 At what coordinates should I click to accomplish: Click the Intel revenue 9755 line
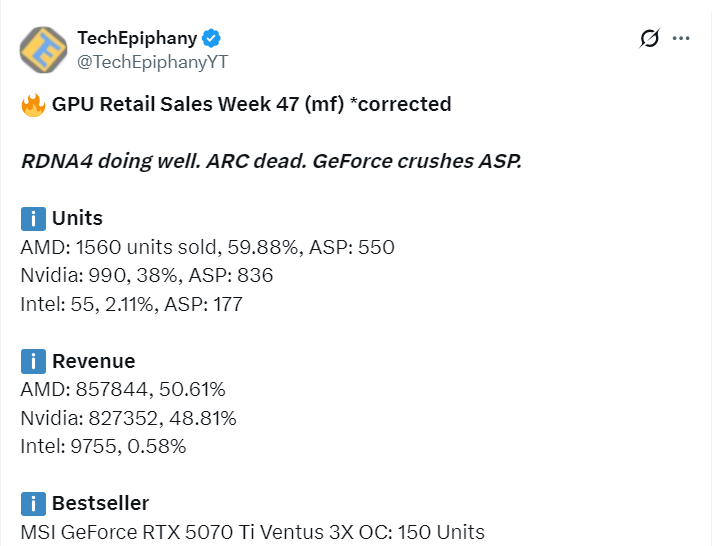(103, 446)
